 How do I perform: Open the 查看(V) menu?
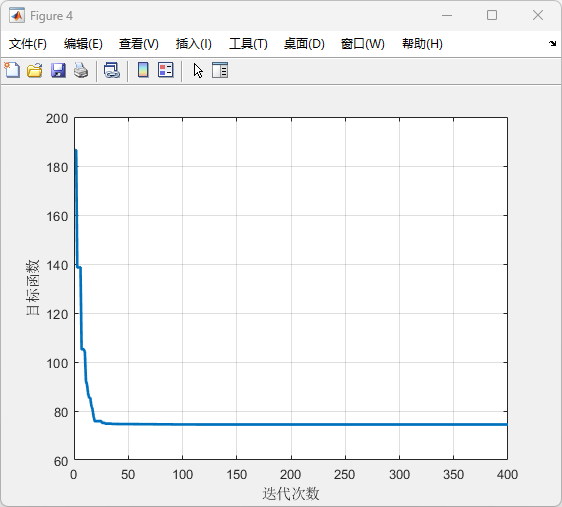pyautogui.click(x=139, y=44)
